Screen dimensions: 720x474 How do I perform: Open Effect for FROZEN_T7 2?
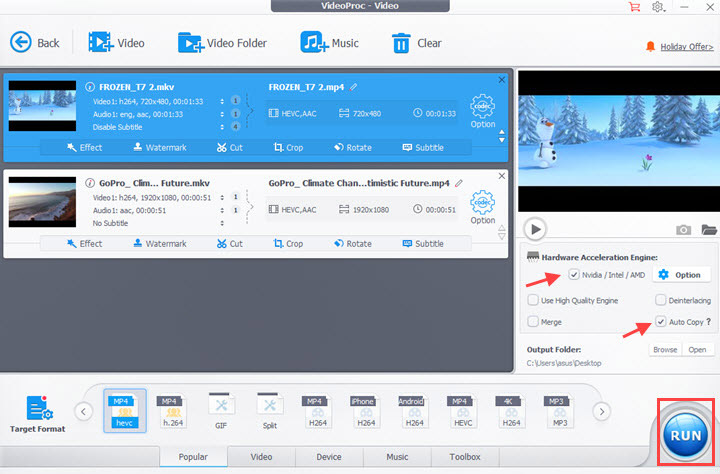[x=84, y=147]
